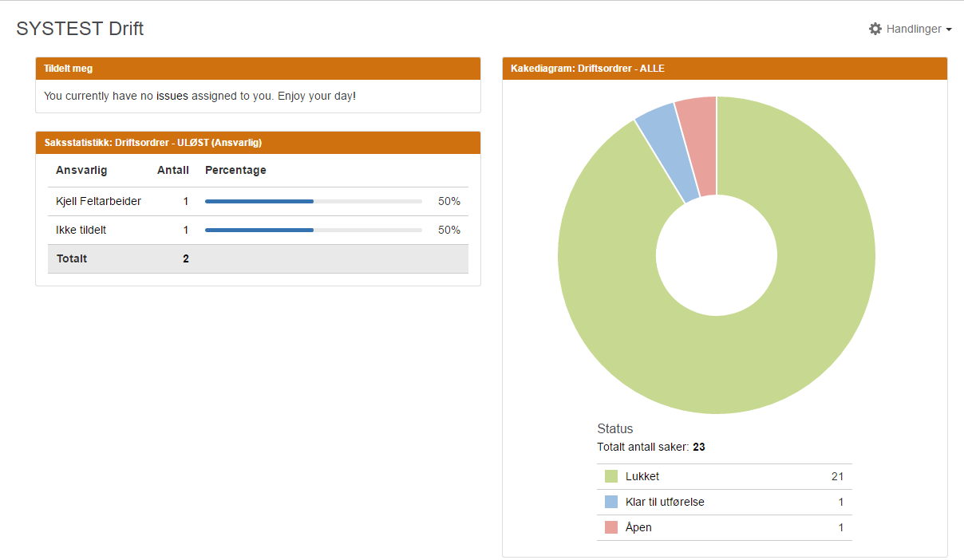Click the Handlinger gear icon

(x=875, y=29)
